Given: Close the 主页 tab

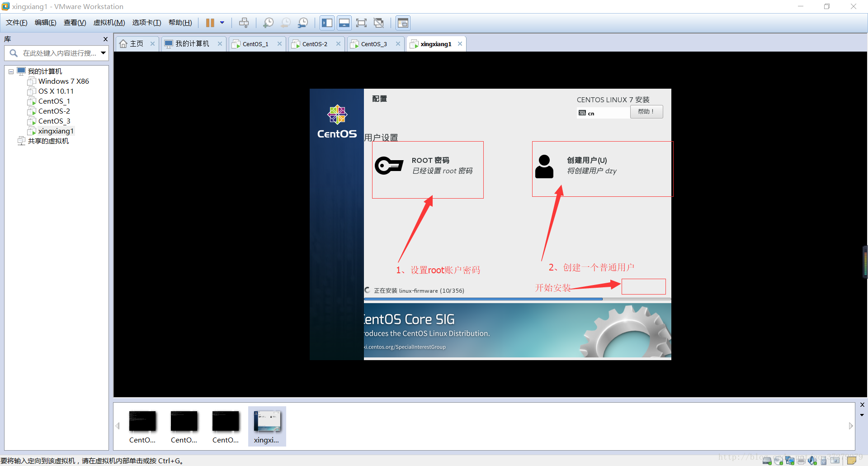Looking at the screenshot, I should (x=152, y=44).
